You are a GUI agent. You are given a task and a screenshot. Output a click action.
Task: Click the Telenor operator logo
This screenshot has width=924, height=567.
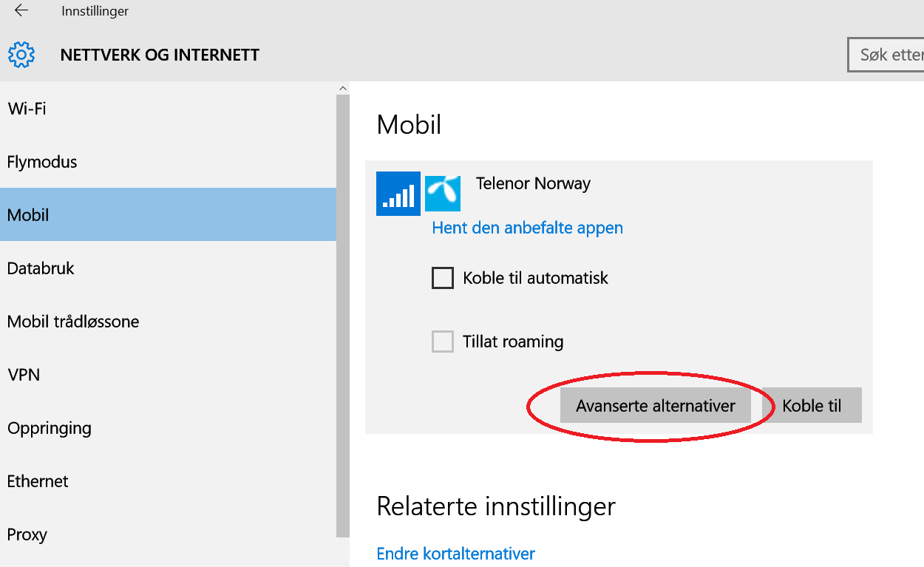443,194
